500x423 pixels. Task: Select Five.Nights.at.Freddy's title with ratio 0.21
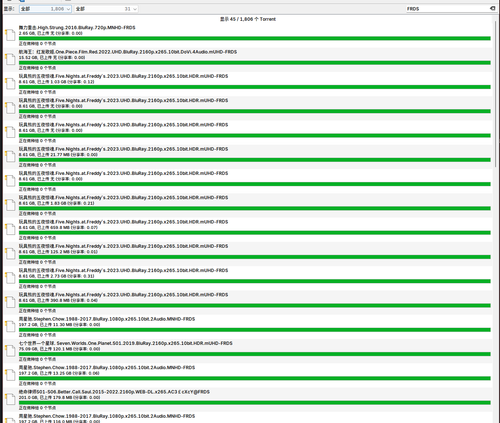tap(123, 198)
